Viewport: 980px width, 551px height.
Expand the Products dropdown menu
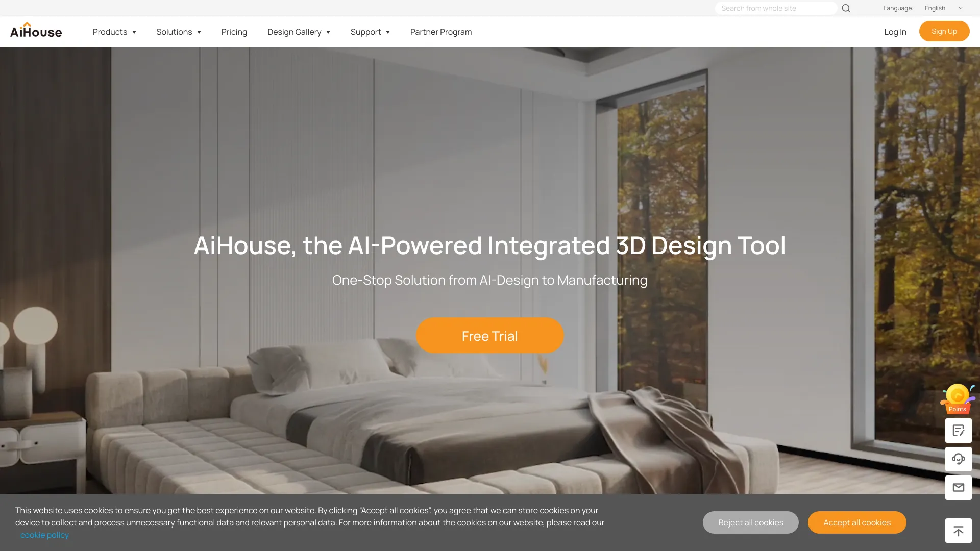click(x=115, y=31)
